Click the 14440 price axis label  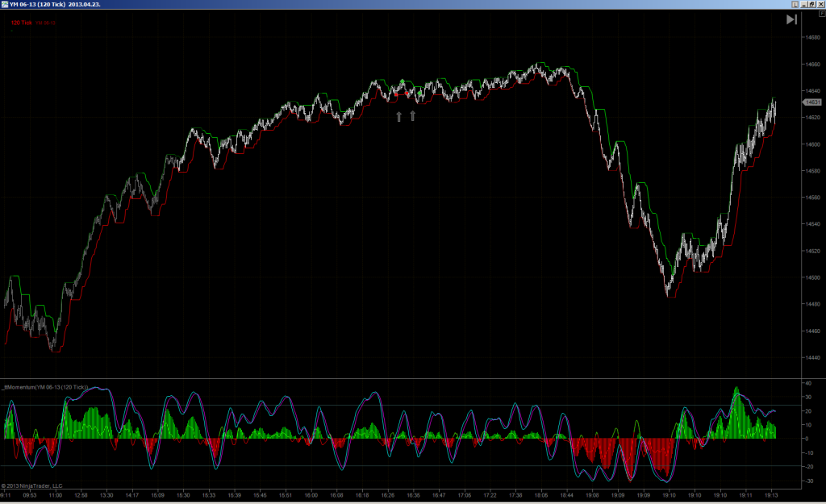812,357
